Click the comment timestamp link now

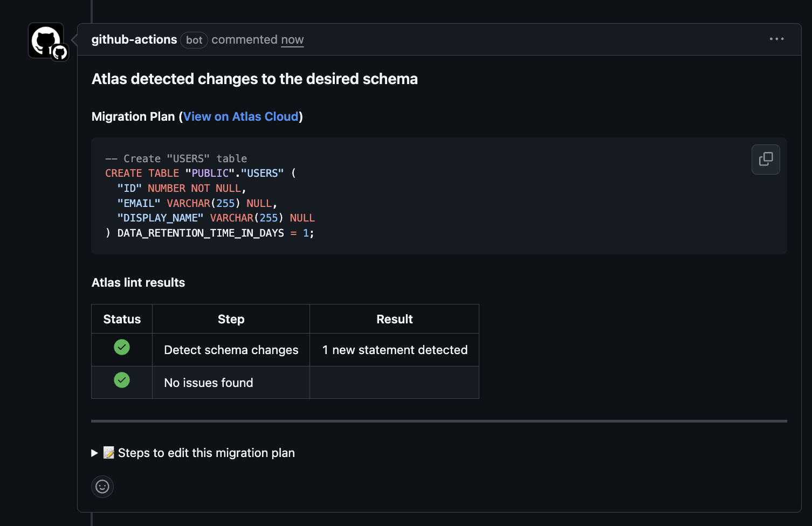click(292, 39)
